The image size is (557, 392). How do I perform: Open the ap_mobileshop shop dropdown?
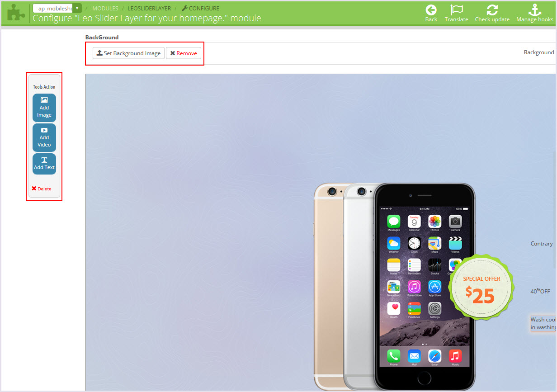(57, 8)
